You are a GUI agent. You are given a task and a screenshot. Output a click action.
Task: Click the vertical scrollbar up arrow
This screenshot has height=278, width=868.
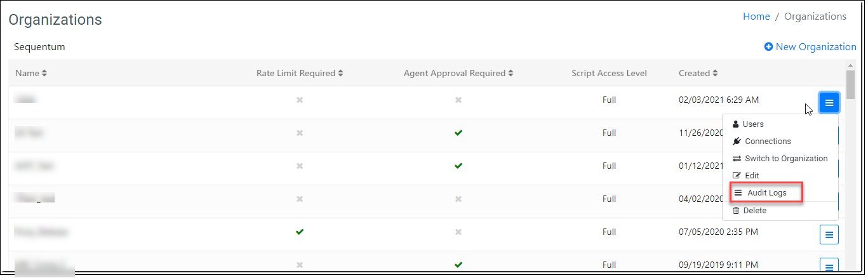pos(851,65)
